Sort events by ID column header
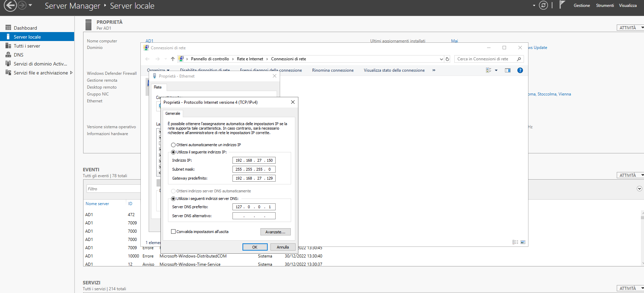Image resolution: width=644 pixels, height=293 pixels. click(130, 204)
